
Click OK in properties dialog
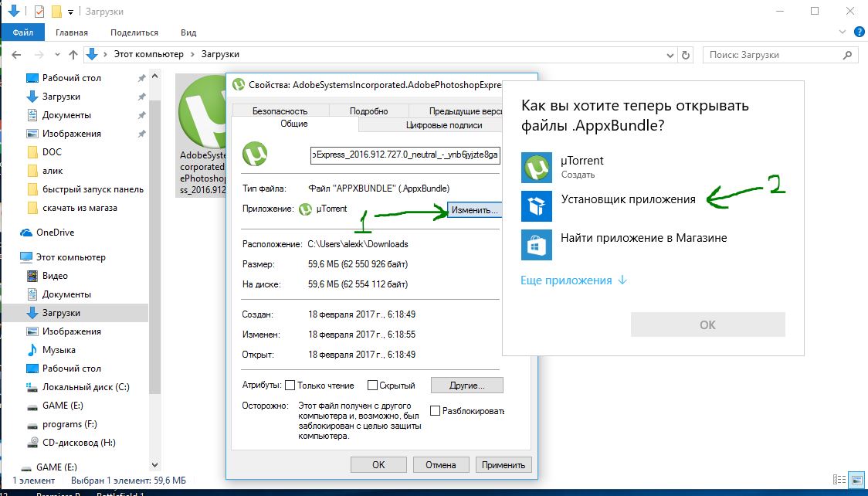[378, 464]
